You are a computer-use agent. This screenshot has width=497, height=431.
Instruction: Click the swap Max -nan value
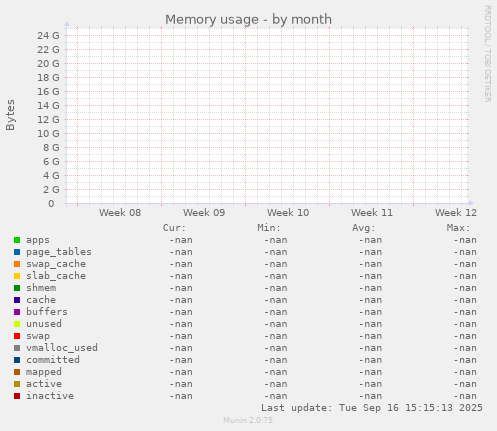coord(465,336)
